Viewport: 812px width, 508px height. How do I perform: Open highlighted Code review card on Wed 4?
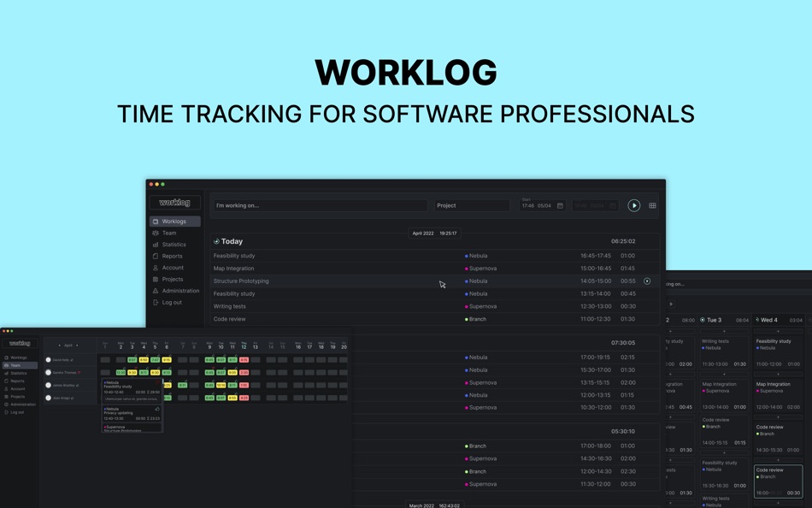(x=779, y=481)
